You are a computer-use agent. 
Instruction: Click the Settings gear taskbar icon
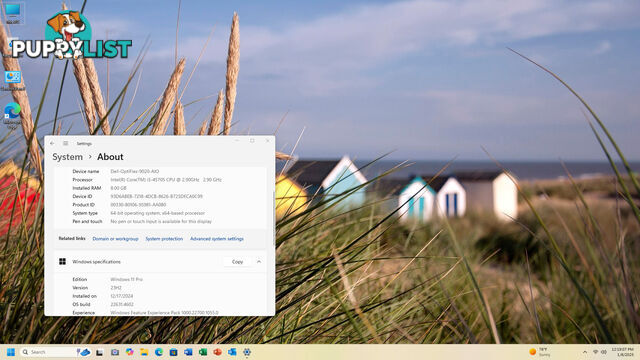tap(247, 352)
